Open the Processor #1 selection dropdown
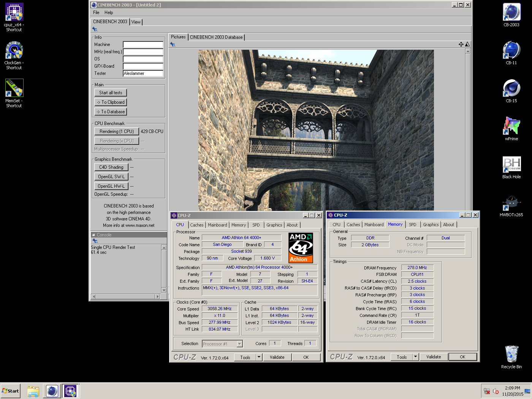 [x=240, y=344]
